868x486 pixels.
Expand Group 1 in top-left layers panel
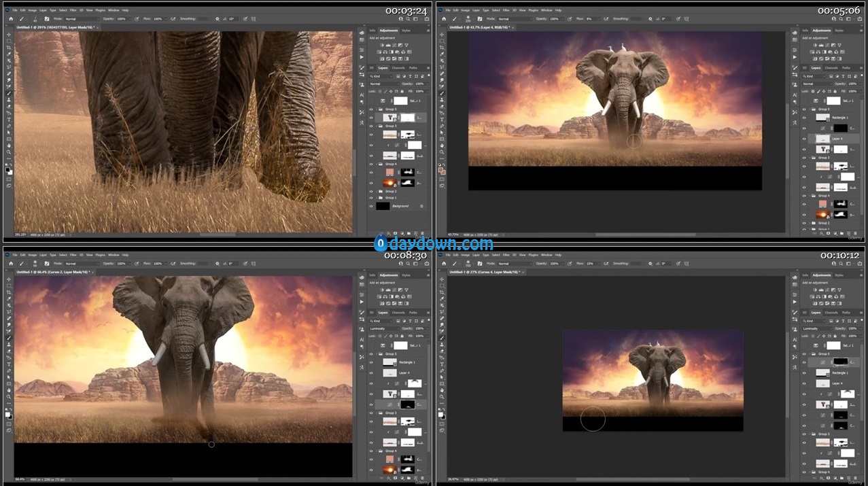click(377, 198)
